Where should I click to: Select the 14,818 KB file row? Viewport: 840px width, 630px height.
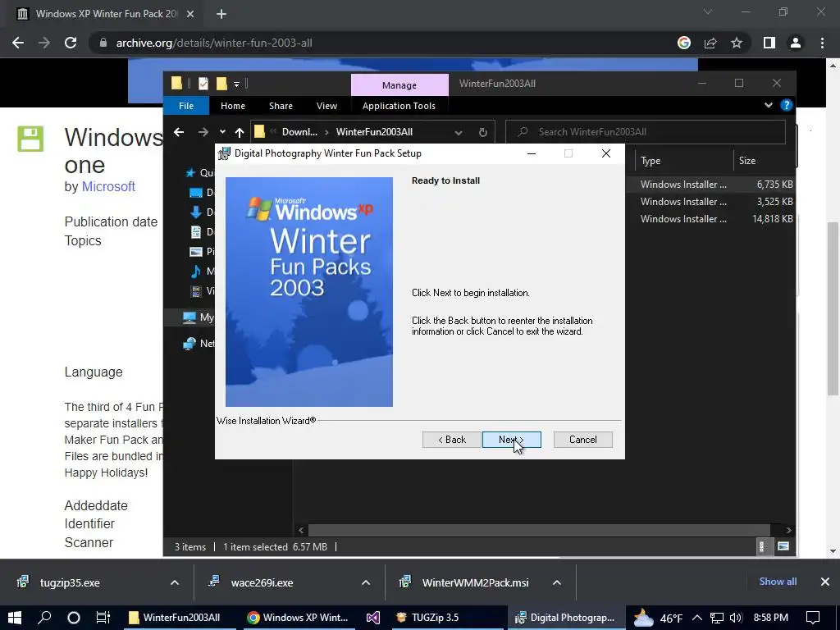coord(710,218)
